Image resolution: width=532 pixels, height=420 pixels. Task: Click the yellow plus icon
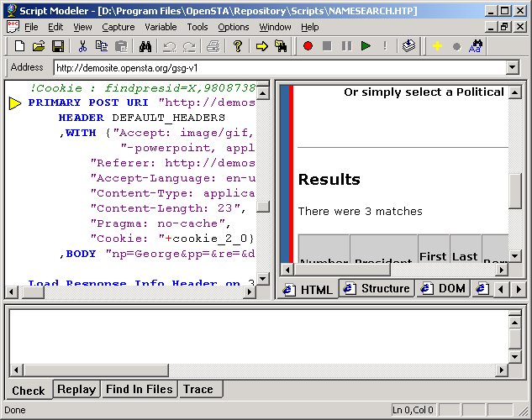point(437,45)
